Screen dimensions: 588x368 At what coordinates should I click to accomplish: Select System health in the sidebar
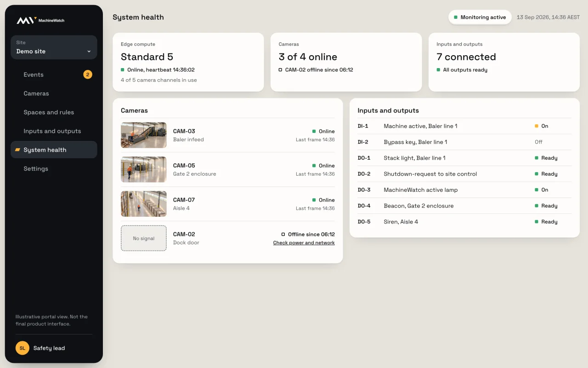54,150
